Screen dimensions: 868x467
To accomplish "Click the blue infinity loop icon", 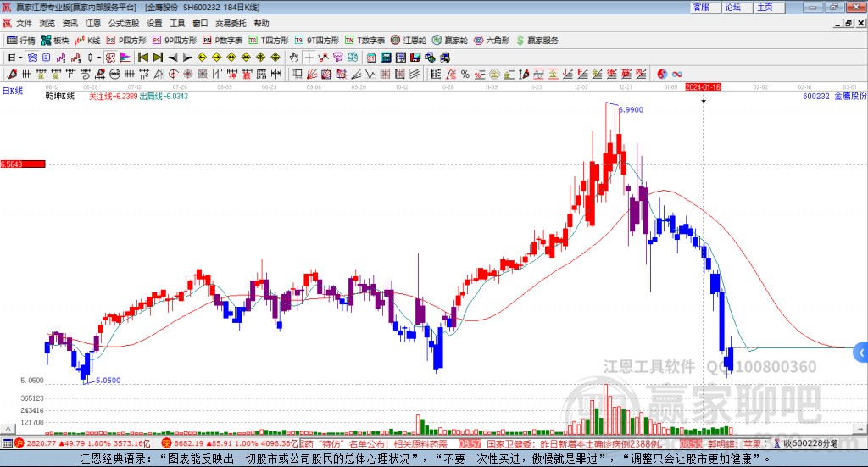I will pos(676,74).
